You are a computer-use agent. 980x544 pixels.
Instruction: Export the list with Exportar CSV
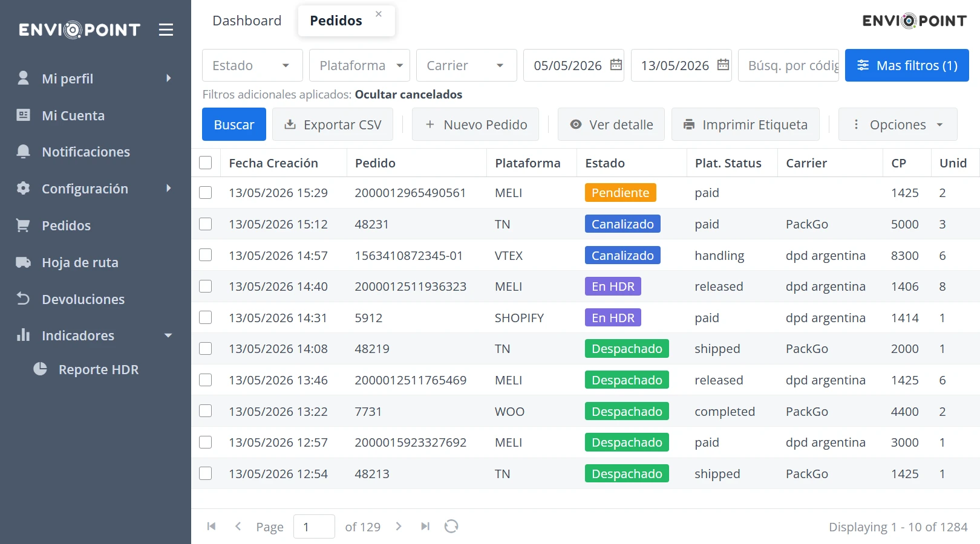pos(333,125)
